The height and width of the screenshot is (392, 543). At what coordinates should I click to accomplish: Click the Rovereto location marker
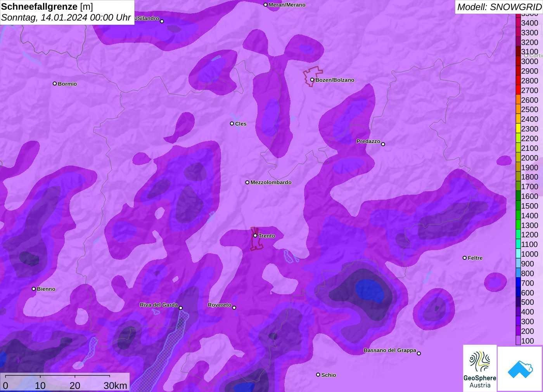[x=234, y=308]
